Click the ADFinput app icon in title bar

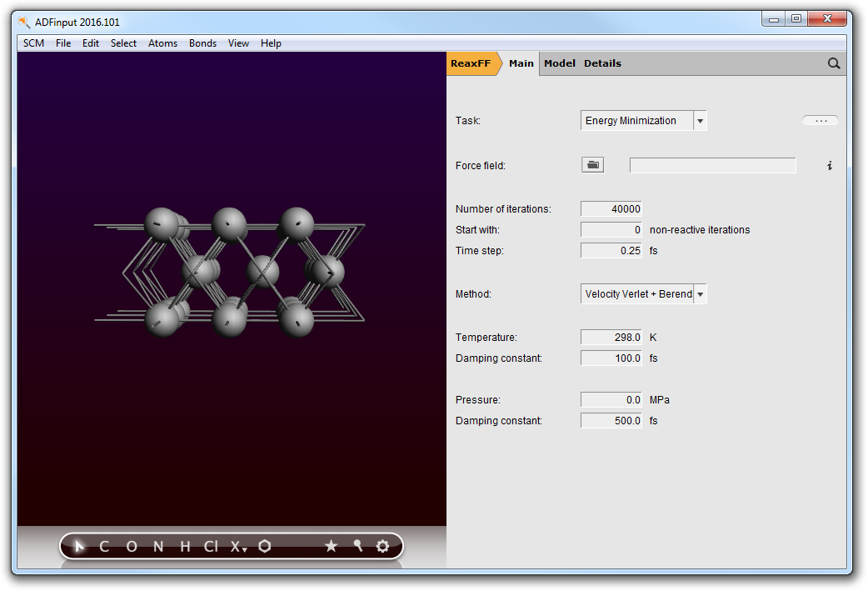tap(24, 23)
